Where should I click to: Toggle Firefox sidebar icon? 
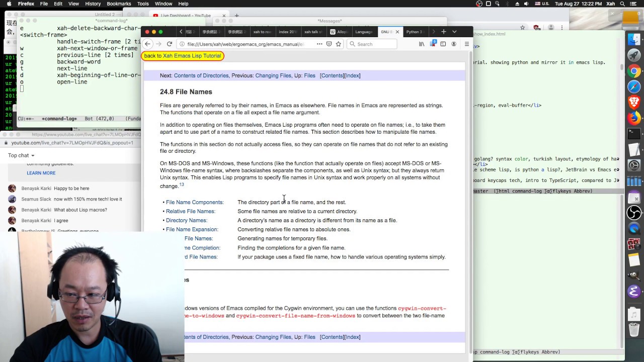tap(443, 44)
